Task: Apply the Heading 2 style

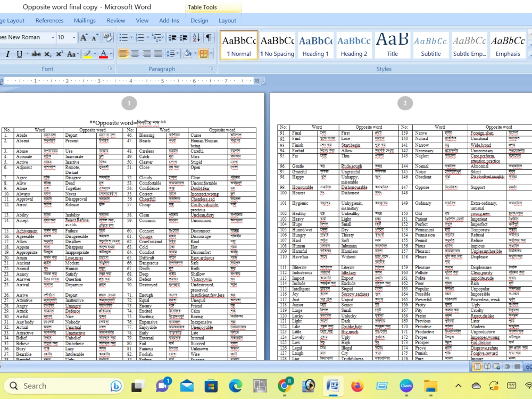Action: (x=354, y=45)
